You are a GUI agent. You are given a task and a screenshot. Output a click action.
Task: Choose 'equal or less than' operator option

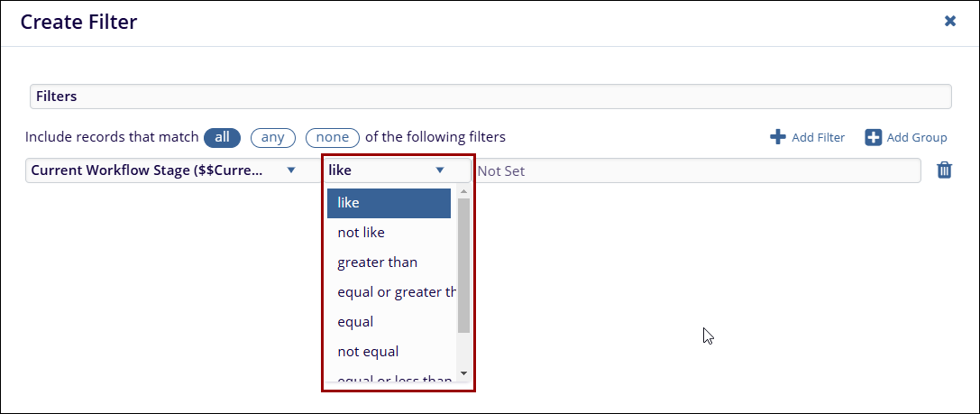[x=389, y=380]
